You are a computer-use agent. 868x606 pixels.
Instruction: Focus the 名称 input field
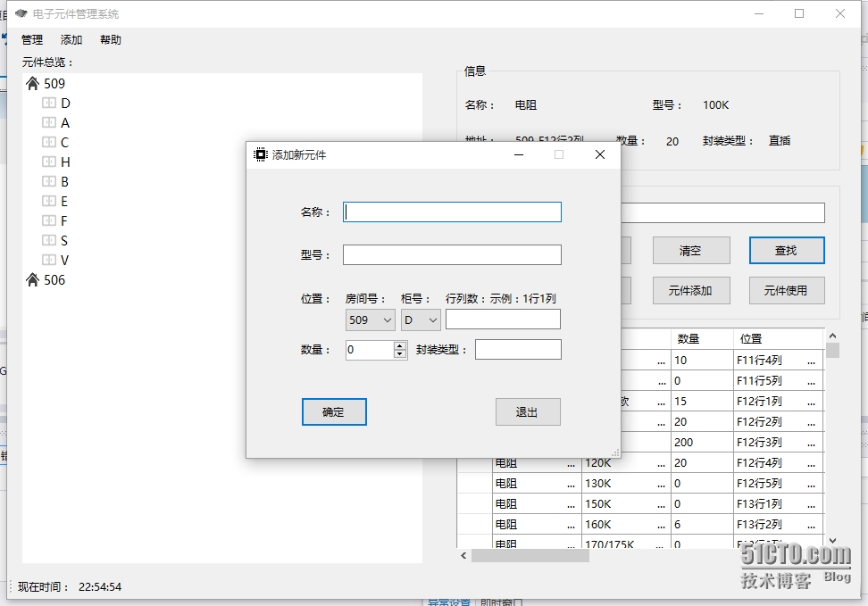coord(452,212)
